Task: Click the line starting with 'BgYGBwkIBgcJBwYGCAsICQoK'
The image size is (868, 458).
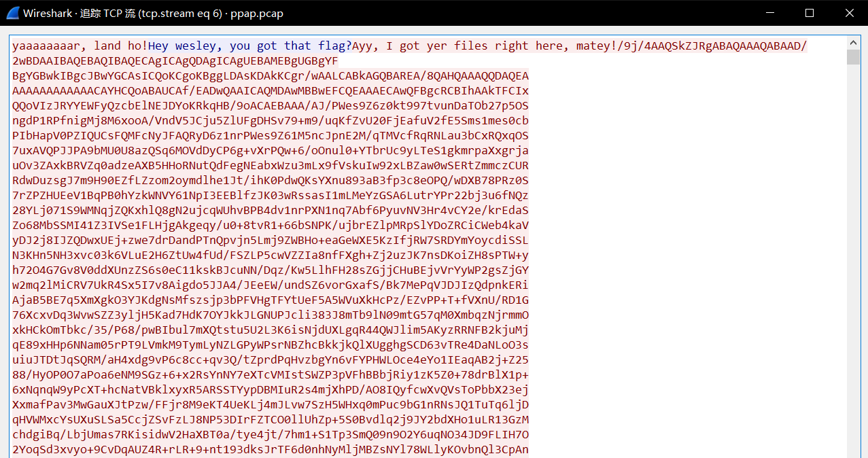Action: [271, 76]
